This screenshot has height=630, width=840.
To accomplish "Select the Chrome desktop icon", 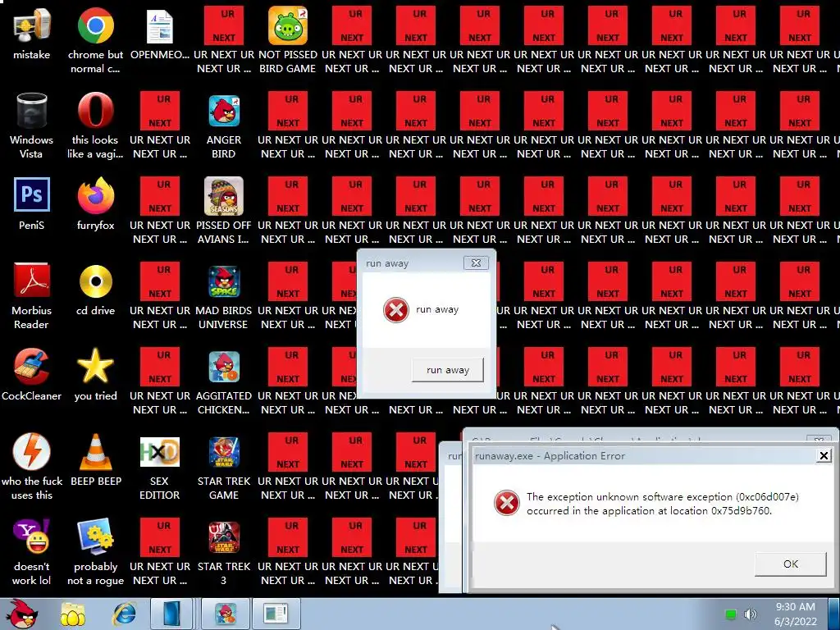I will (95, 25).
